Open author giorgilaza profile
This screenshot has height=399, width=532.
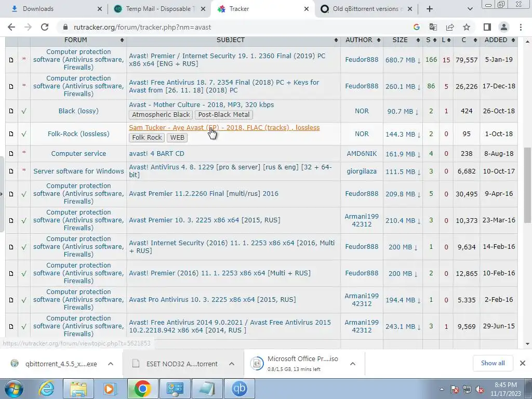pos(362,171)
